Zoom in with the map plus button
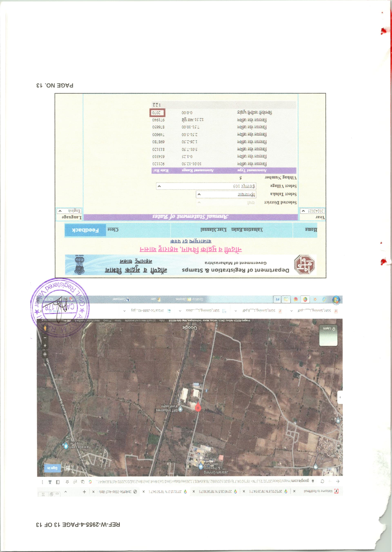 coord(45,345)
